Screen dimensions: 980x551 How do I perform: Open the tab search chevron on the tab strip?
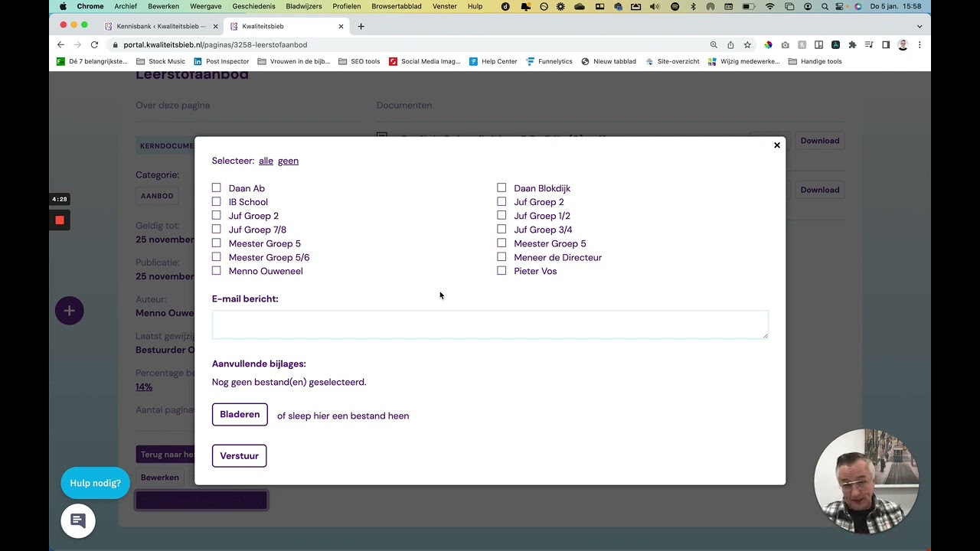coord(919,26)
